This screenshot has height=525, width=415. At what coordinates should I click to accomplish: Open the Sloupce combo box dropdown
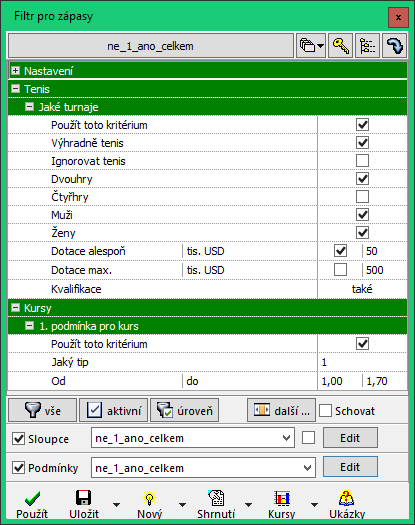tap(286, 438)
